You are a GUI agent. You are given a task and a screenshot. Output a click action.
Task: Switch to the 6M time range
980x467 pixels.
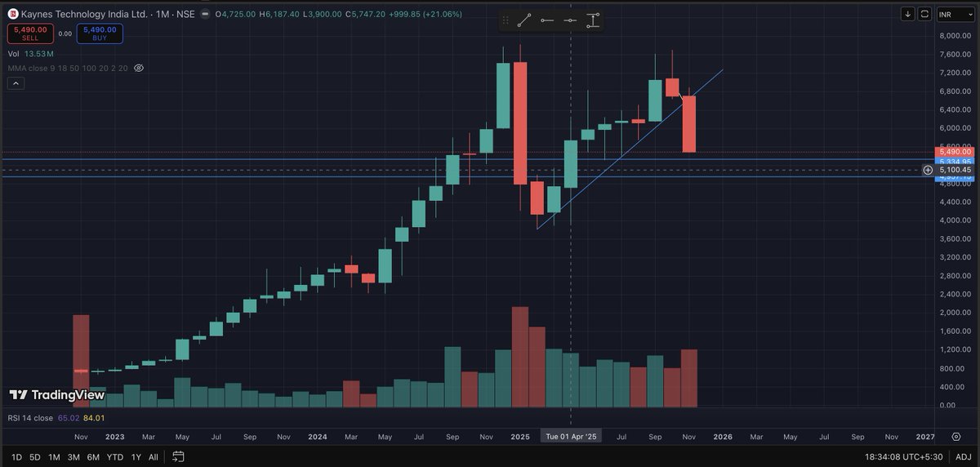(x=93, y=456)
